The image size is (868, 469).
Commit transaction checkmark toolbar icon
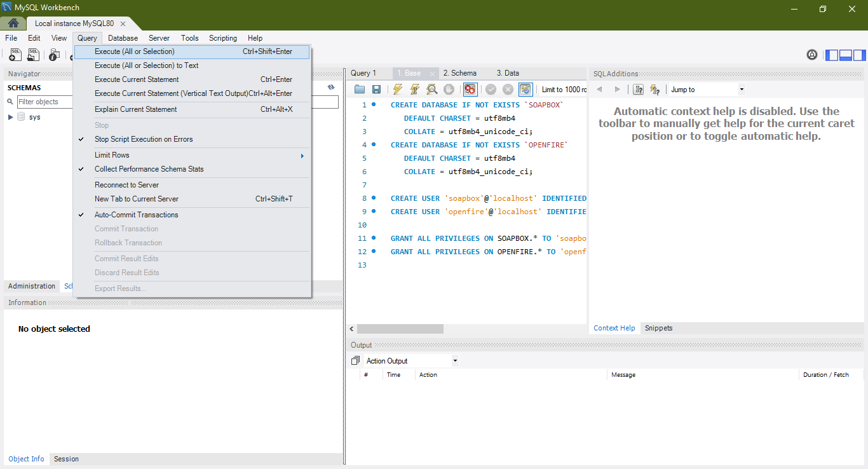[x=491, y=90]
